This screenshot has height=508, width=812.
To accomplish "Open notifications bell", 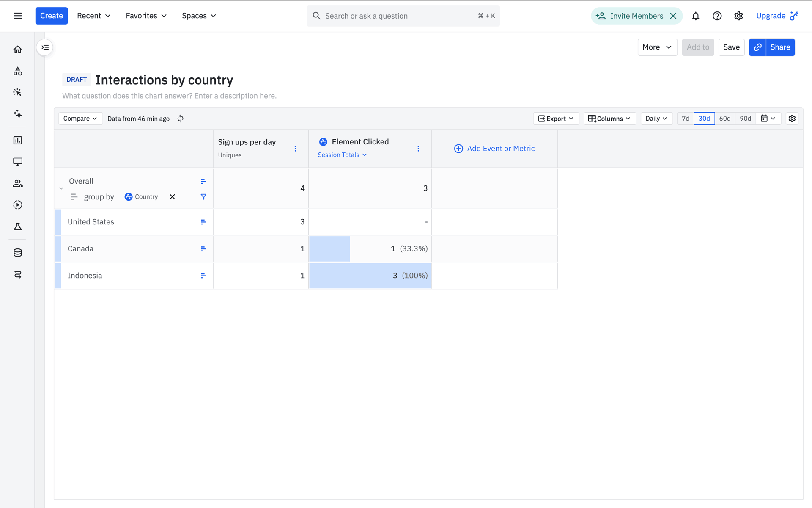I will pos(696,16).
